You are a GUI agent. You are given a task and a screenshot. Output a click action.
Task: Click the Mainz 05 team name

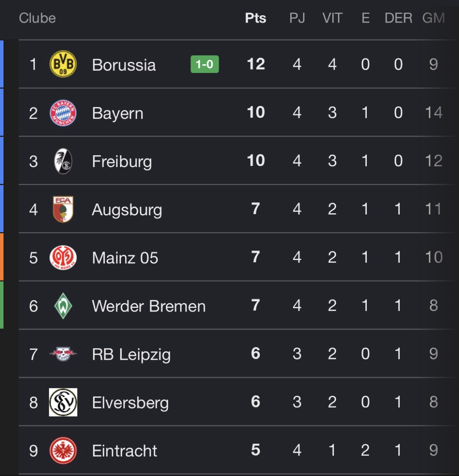tap(125, 258)
